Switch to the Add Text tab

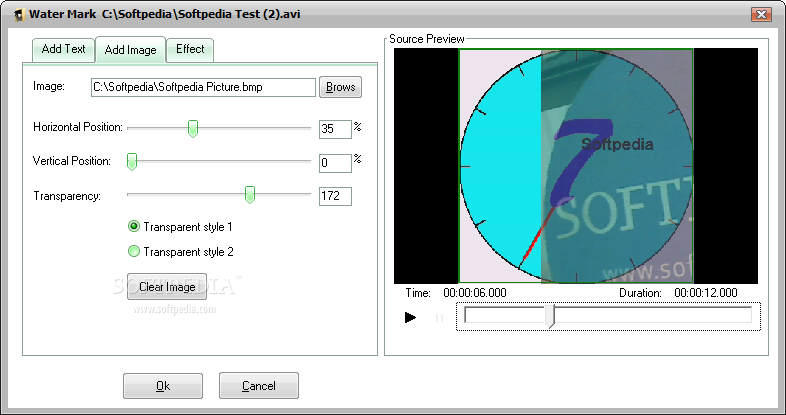63,50
